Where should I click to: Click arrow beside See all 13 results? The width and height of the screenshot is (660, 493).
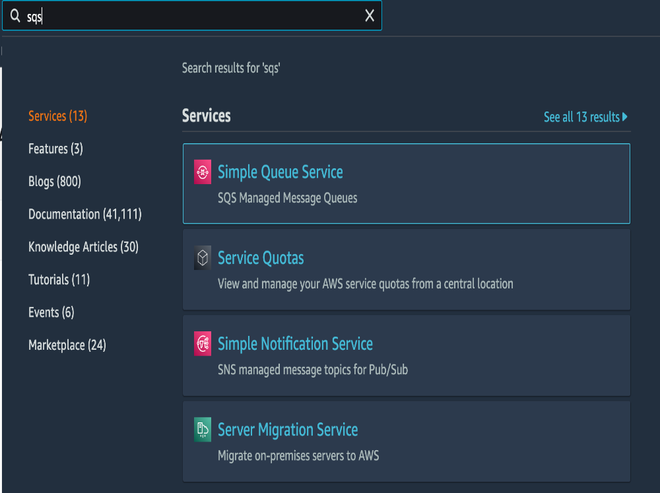pos(625,117)
